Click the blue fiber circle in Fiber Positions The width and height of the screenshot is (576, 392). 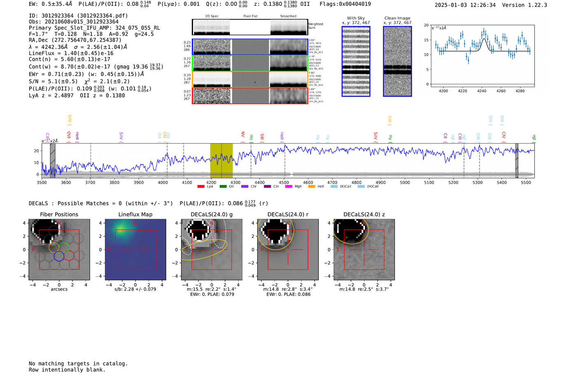click(x=59, y=256)
